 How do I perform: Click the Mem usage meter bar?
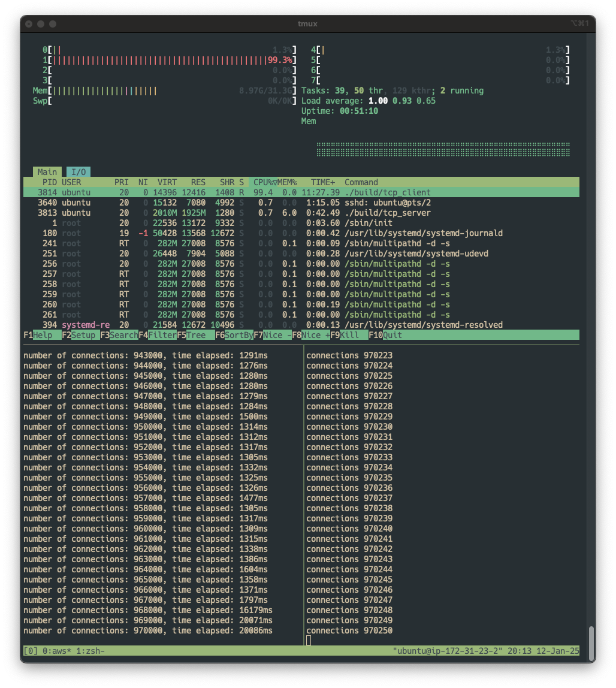[170, 90]
